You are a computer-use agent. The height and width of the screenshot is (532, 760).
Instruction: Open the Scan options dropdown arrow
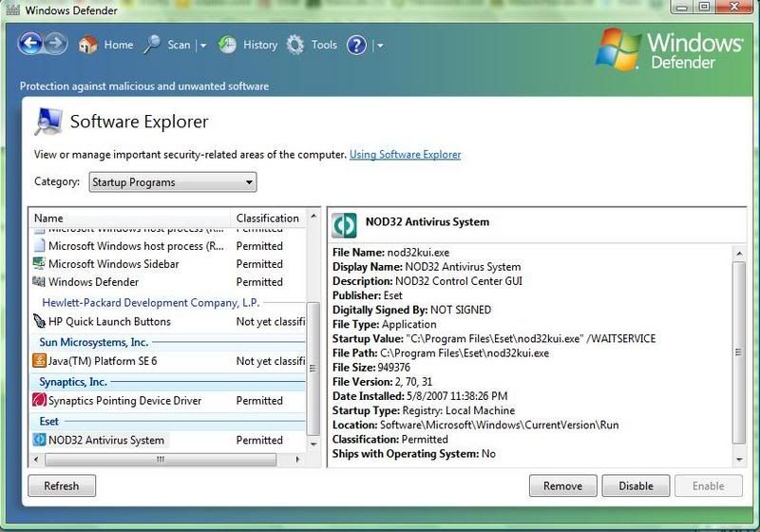point(203,45)
